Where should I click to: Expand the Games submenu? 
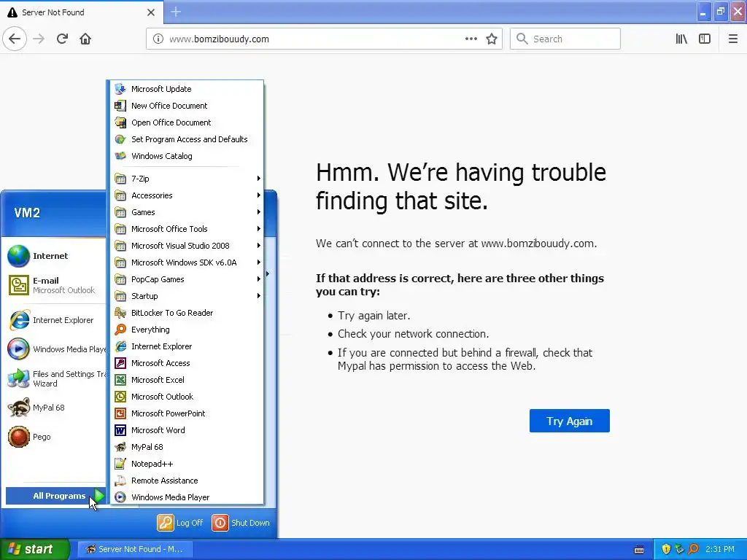point(187,212)
